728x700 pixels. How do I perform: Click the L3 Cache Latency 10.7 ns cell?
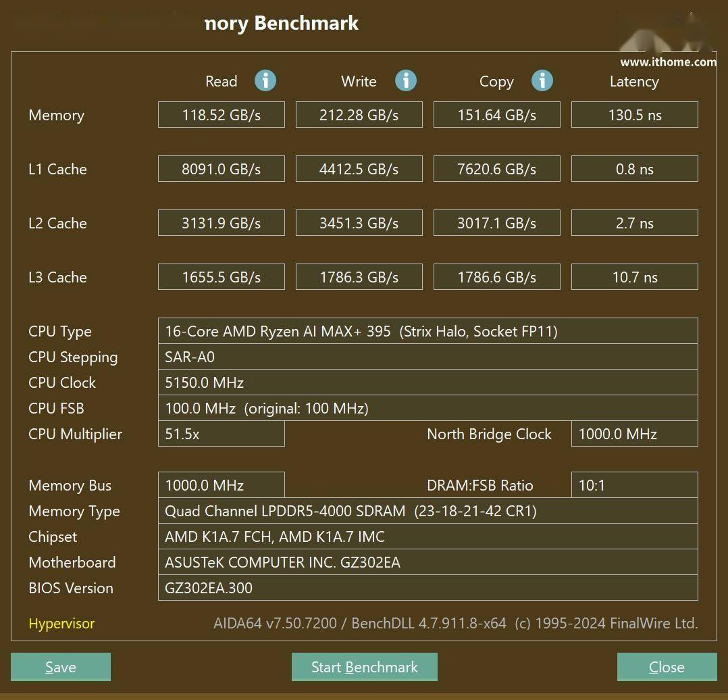(x=634, y=277)
